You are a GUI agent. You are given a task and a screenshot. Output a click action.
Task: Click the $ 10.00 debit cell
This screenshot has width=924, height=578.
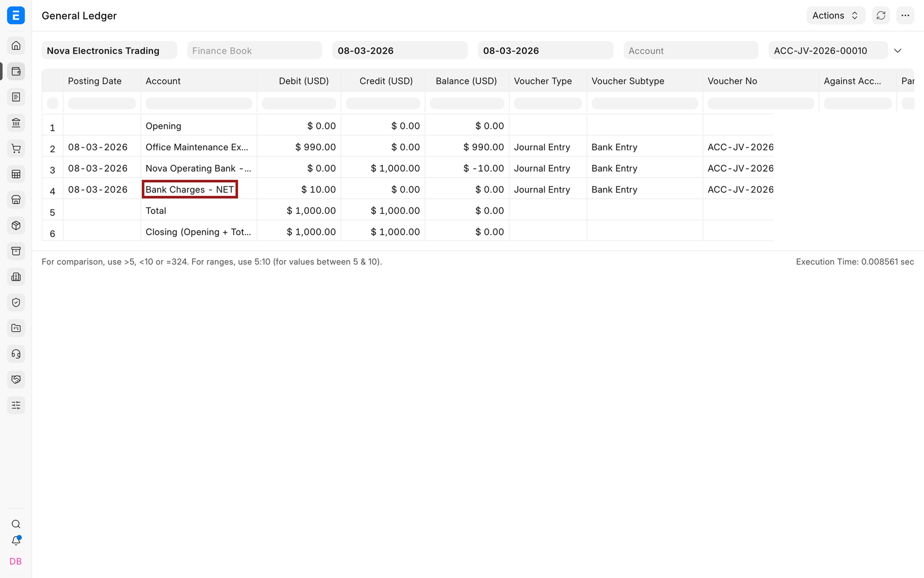coord(299,190)
